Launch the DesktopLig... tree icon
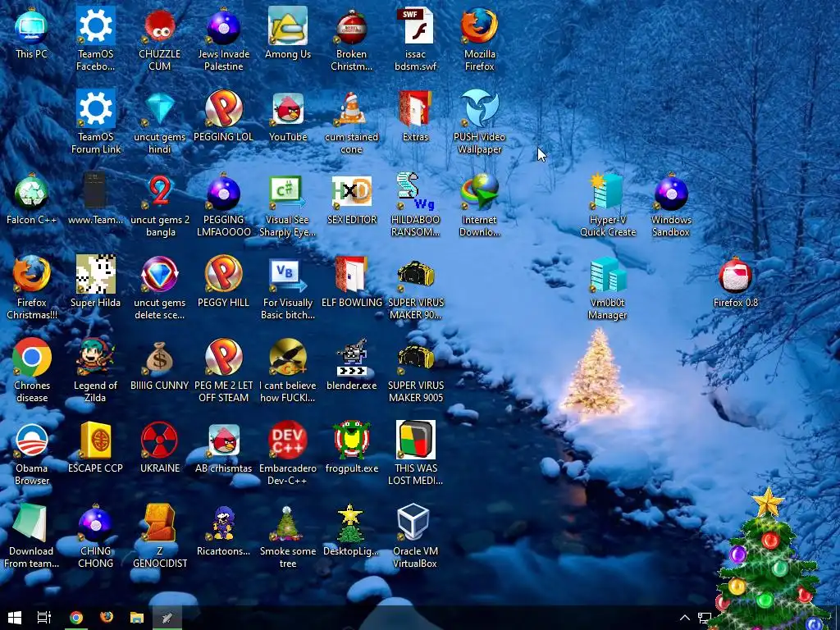The image size is (840, 630). 351,523
